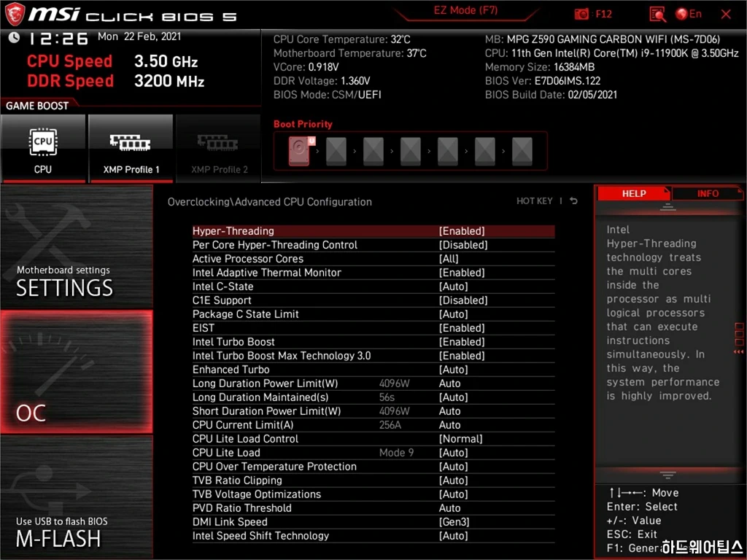
Task: Click the Overclocking\Advanced CPU Configuration breadcrumb
Action: (x=270, y=201)
